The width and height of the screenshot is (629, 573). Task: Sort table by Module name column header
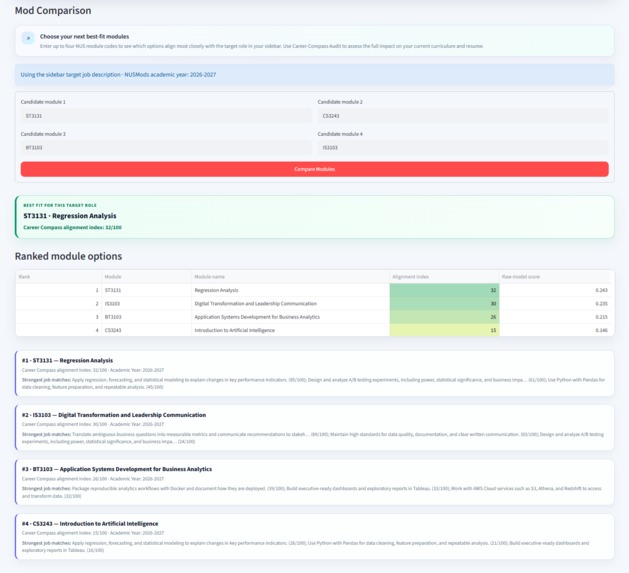[290, 277]
